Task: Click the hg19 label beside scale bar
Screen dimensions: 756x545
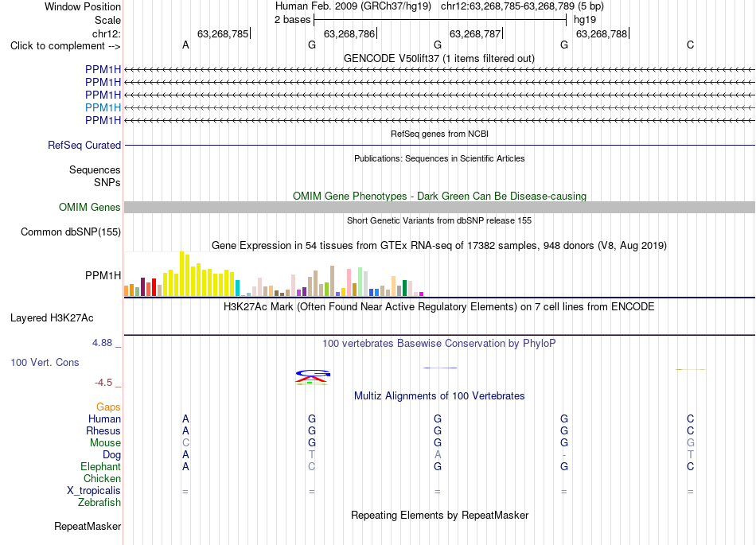Action: pos(585,20)
